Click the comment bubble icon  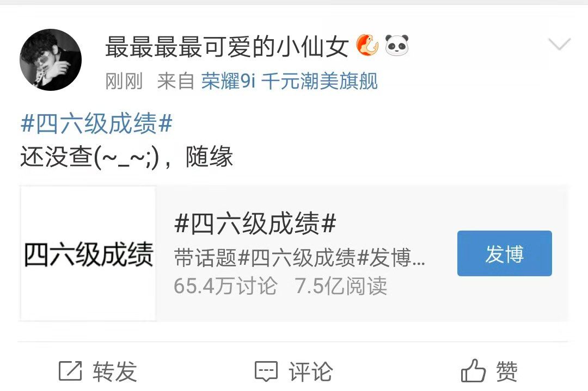(266, 371)
